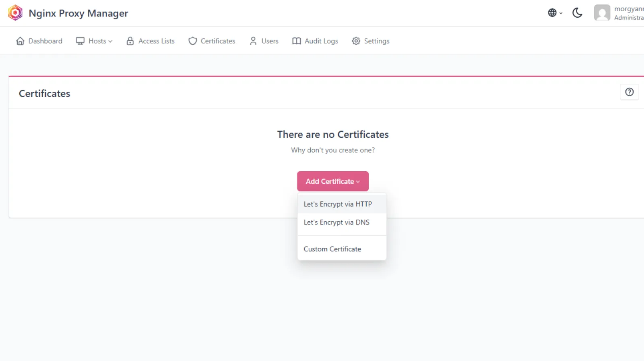Choose Let's Encrypt via DNS option
This screenshot has height=361, width=644.
tap(336, 222)
